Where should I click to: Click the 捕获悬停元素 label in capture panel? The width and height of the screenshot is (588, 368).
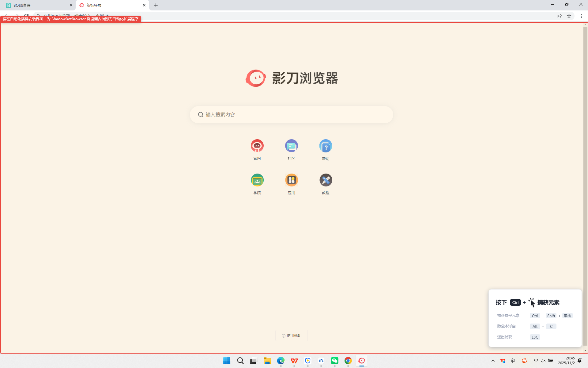(508, 316)
